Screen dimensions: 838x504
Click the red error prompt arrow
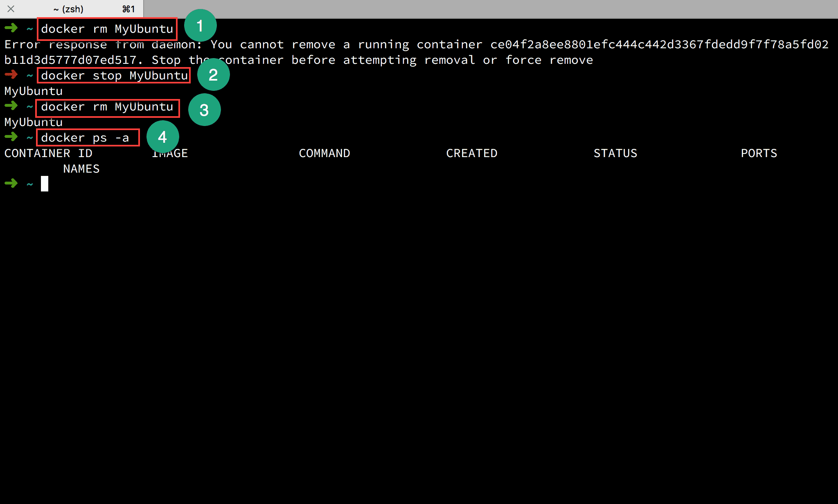(11, 74)
